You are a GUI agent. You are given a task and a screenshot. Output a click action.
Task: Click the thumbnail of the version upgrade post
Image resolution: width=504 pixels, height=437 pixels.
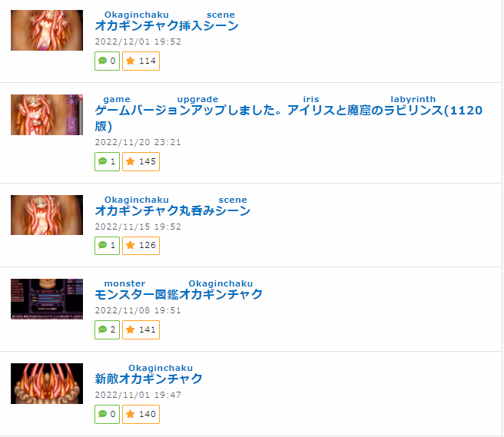pos(47,114)
